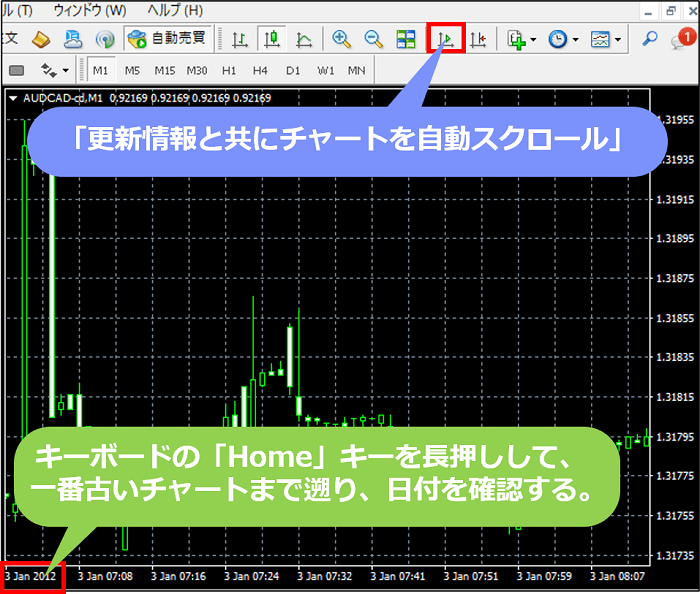Toggle the 自動売買 auto-trading button
700x594 pixels.
point(167,40)
